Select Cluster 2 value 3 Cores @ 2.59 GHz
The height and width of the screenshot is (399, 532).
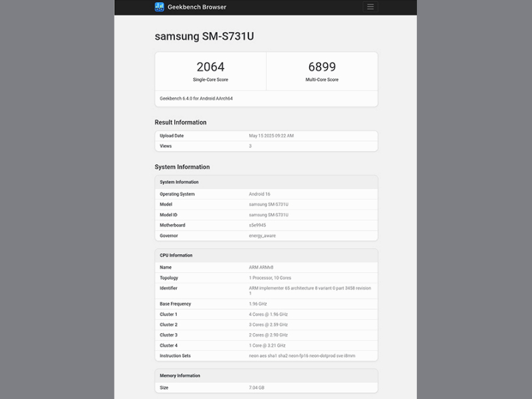coord(269,325)
